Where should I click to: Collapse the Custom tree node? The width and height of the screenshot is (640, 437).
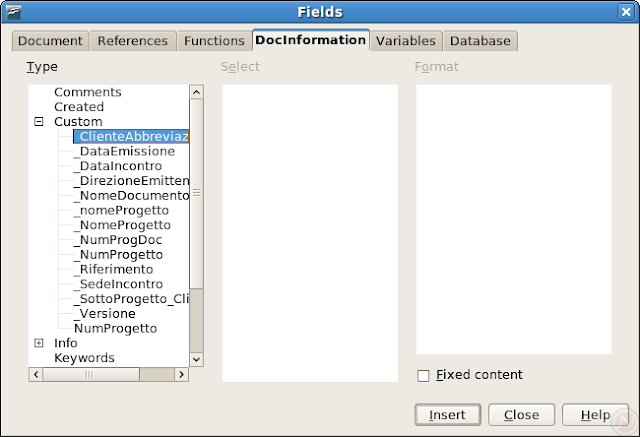click(39, 122)
